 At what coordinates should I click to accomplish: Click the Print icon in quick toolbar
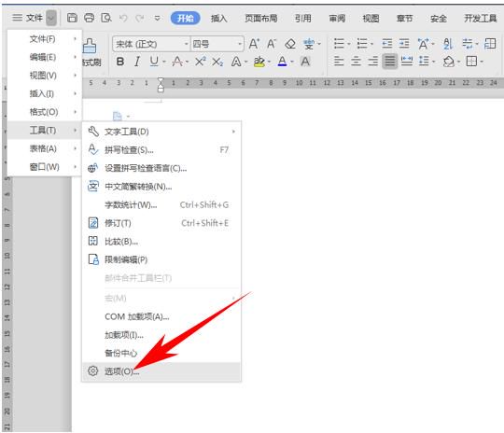pos(89,18)
